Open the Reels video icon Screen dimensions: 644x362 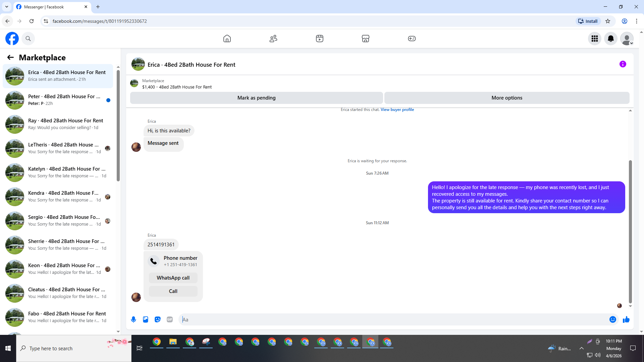320,39
